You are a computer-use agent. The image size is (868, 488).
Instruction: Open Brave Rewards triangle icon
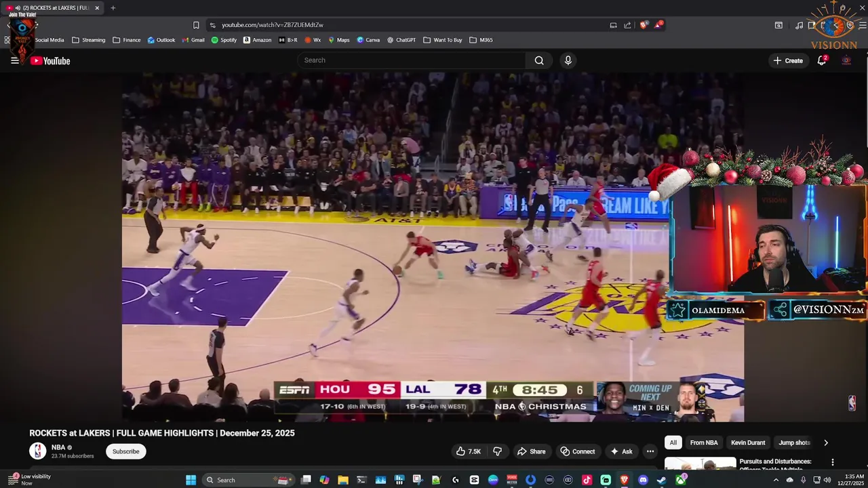[658, 25]
